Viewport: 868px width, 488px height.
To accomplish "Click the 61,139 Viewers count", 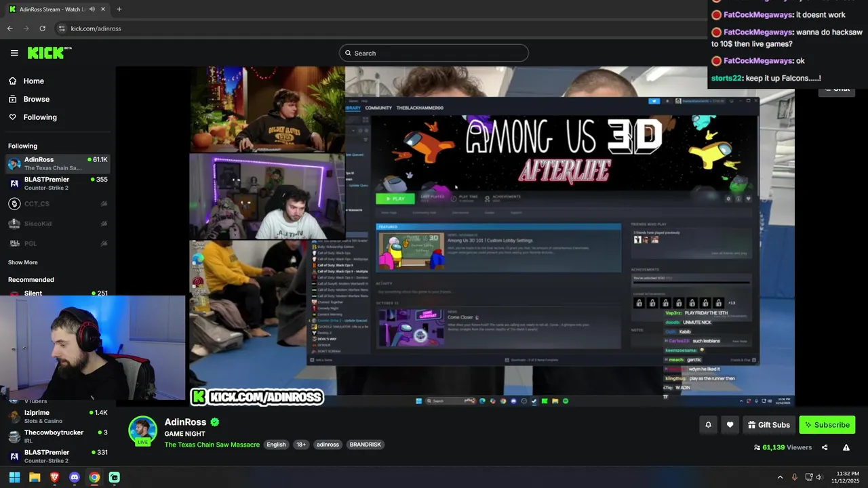I will (x=783, y=447).
